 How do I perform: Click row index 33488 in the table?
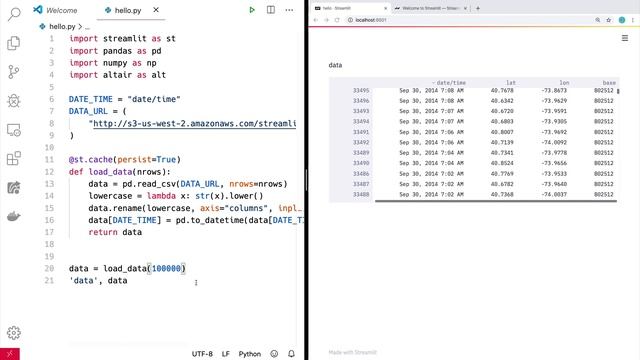(361, 194)
